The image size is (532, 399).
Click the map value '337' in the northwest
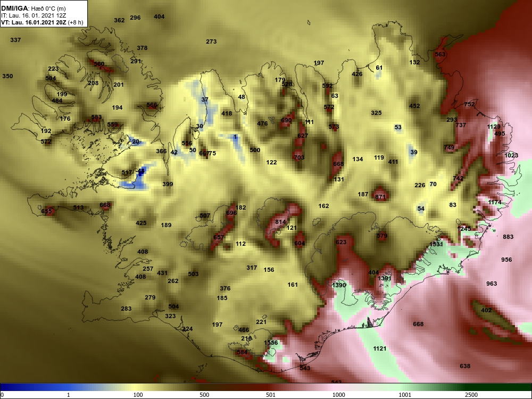coord(15,40)
